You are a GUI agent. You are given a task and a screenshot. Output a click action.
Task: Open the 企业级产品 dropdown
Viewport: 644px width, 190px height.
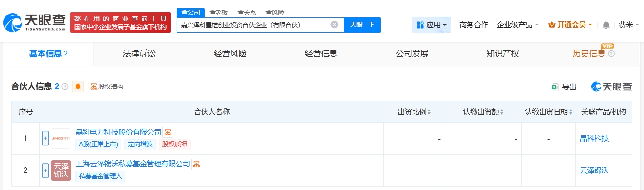(517, 25)
